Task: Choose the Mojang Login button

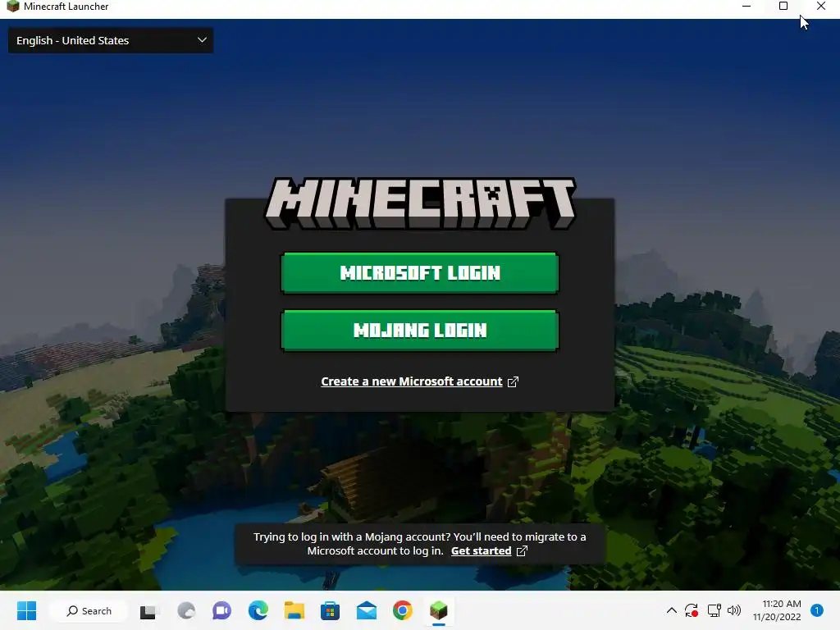Action: click(x=419, y=331)
